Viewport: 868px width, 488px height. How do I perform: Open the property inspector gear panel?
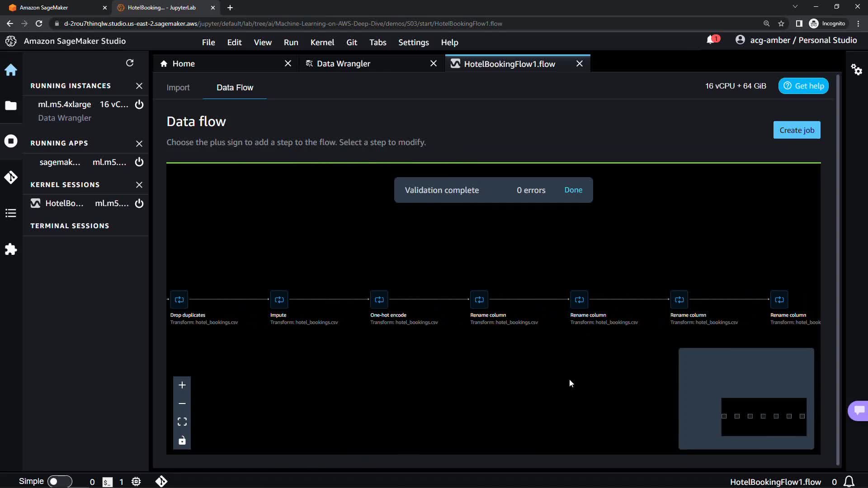point(857,70)
